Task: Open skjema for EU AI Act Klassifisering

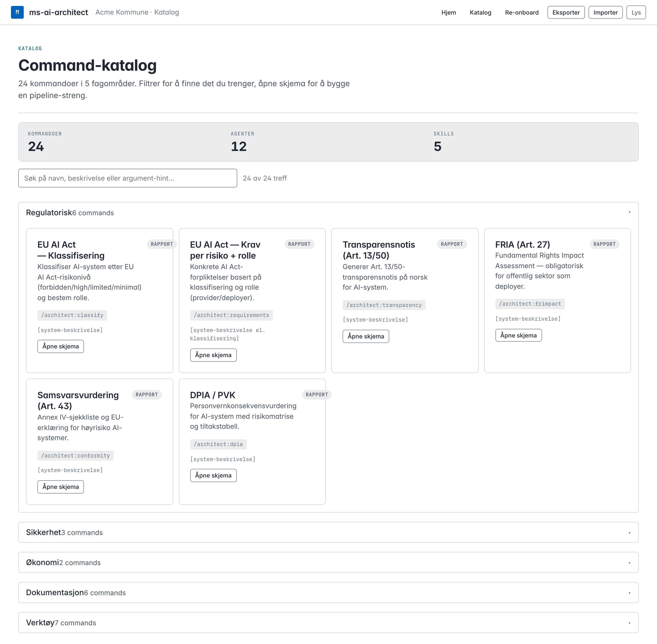Action: pyautogui.click(x=60, y=346)
